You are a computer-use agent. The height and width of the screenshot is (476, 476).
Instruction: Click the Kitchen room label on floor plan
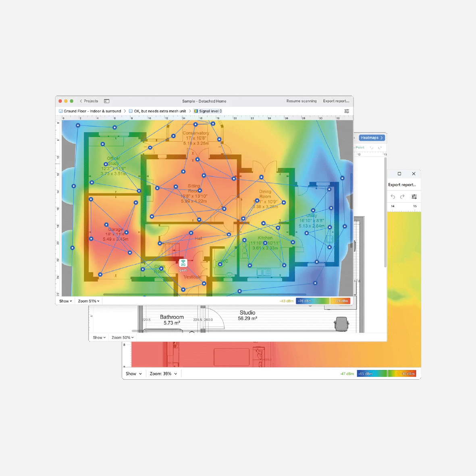pyautogui.click(x=265, y=243)
